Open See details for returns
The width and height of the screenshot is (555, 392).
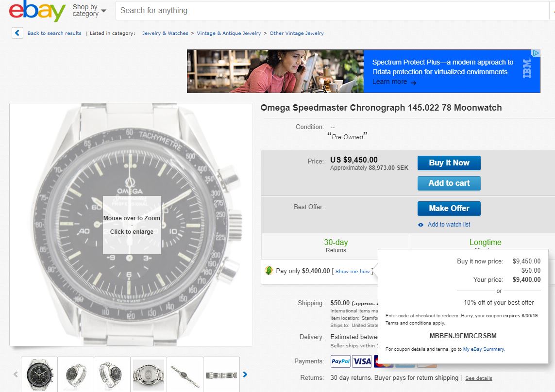pyautogui.click(x=478, y=378)
